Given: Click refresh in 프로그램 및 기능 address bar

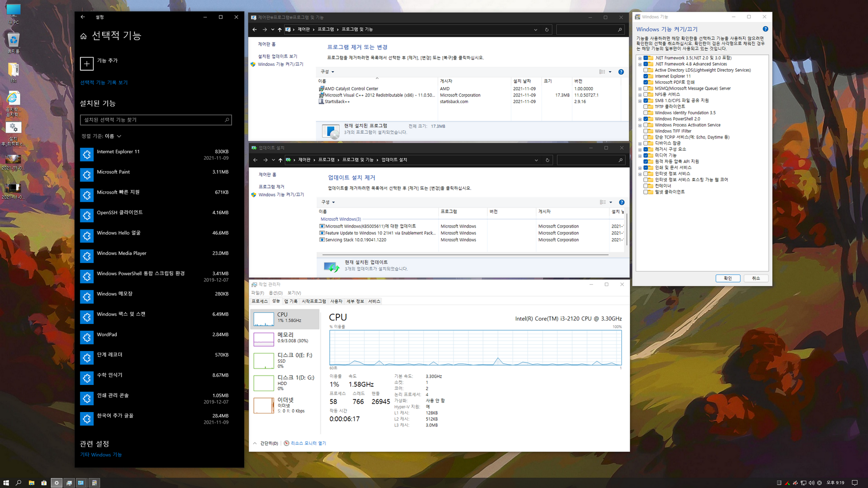Looking at the screenshot, I should pos(547,30).
